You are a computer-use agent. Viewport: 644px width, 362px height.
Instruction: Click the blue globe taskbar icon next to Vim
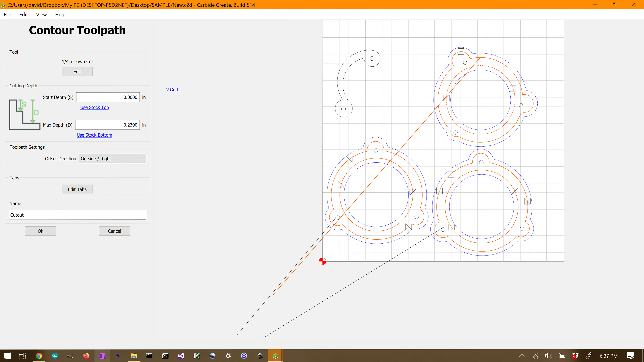click(x=212, y=356)
